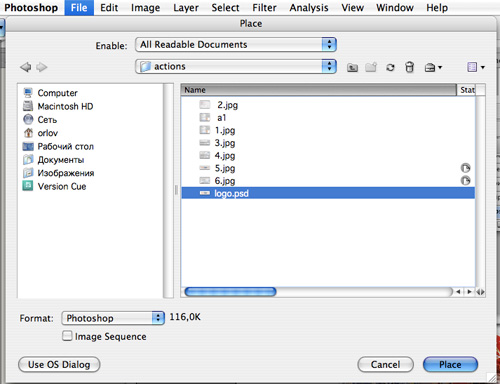
Task: Click the 1.jpg file icon
Action: coord(205,130)
